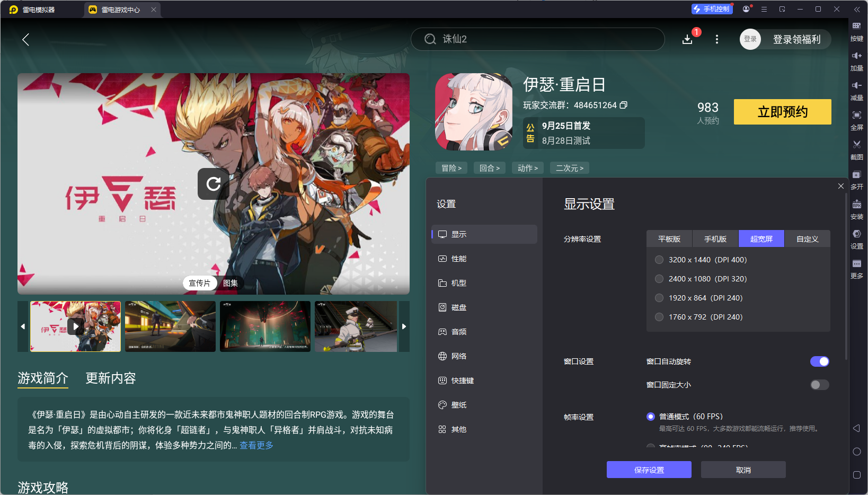Toggle 窗口自动旋转 switch off

point(819,361)
